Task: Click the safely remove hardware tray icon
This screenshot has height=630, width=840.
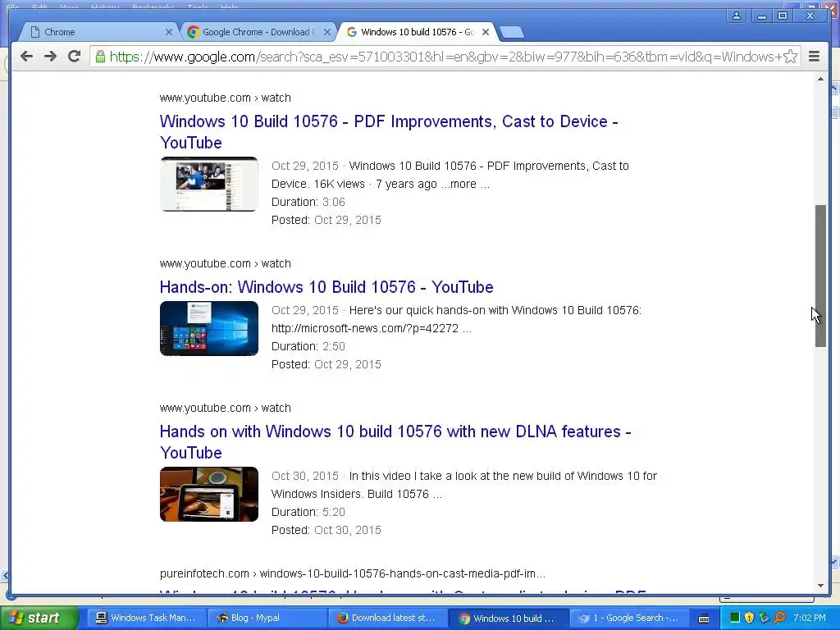Action: coord(765,618)
